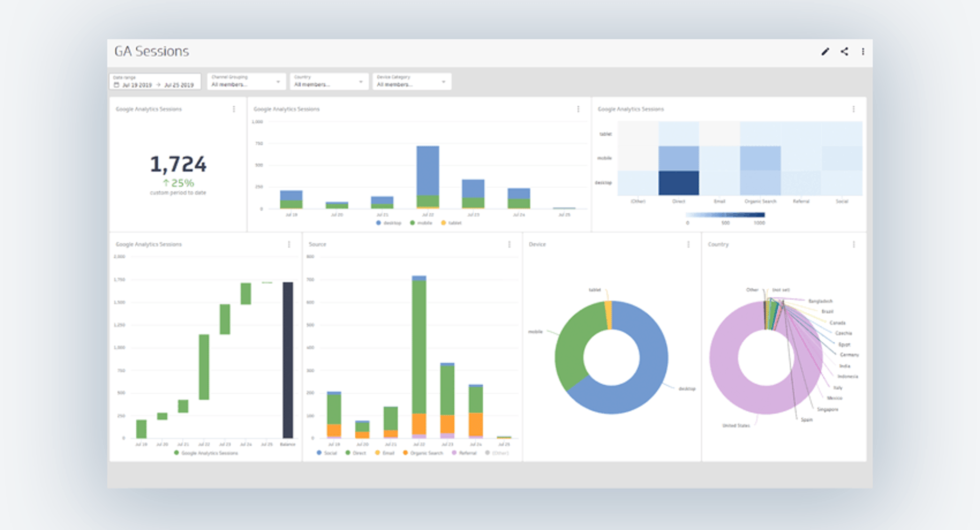Open the Channel Grouping dropdown
Viewport: 980px width, 530px height.
[279, 82]
